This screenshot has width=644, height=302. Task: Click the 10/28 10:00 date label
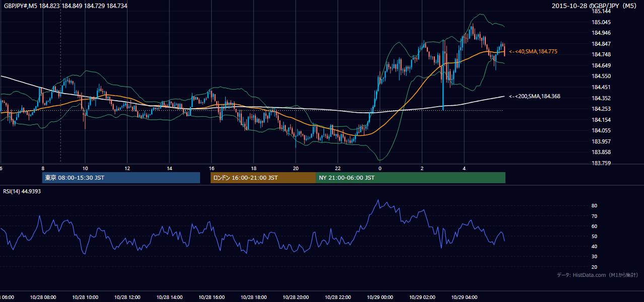click(x=85, y=297)
